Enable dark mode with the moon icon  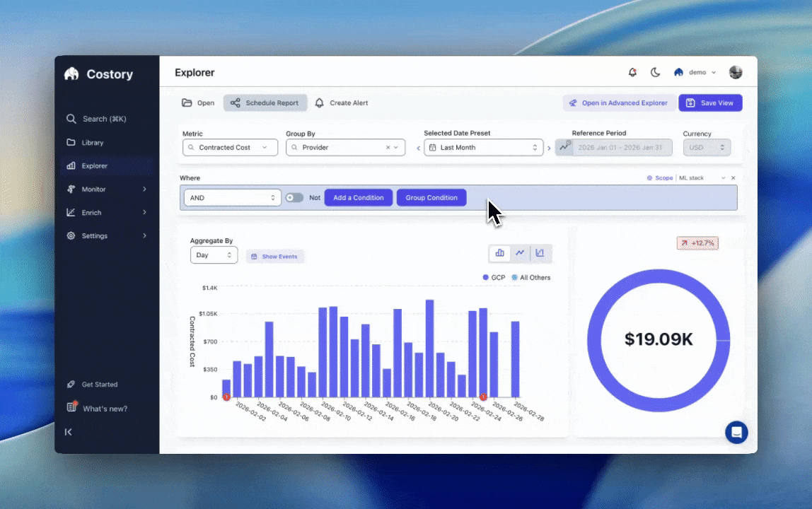click(x=655, y=72)
